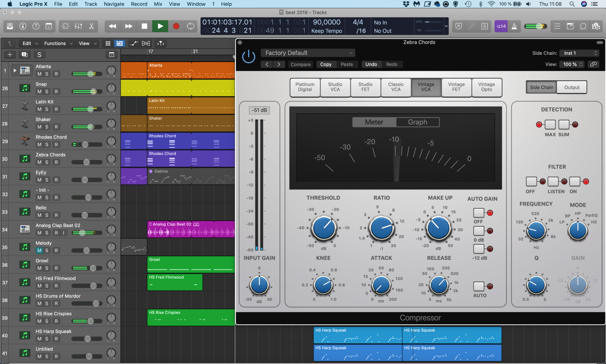Open the Navigate menu
Image resolution: width=606 pixels, height=364 pixels.
(x=114, y=4)
